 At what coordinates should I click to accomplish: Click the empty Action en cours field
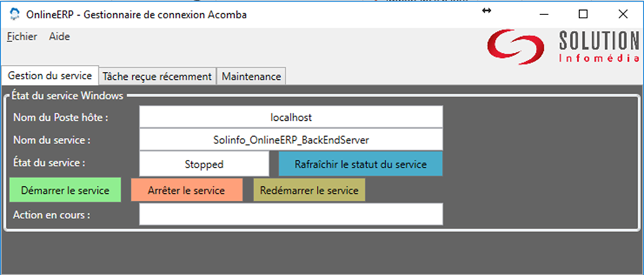tap(291, 214)
